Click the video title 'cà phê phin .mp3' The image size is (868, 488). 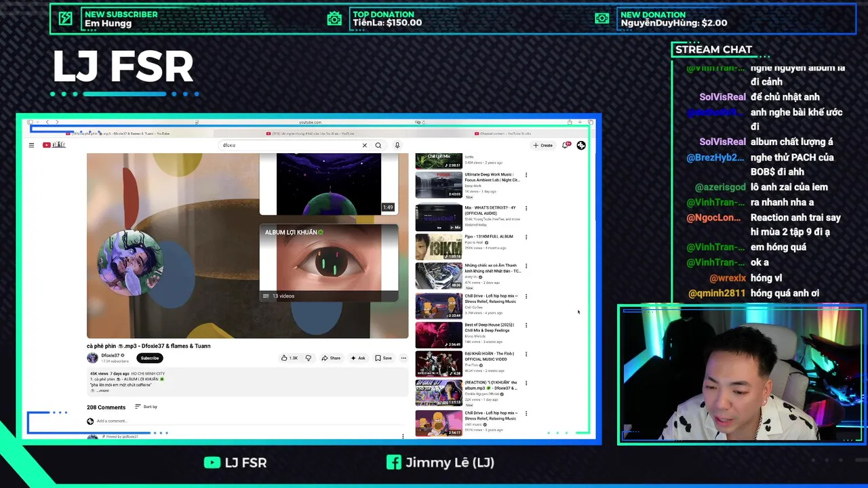tap(149, 346)
